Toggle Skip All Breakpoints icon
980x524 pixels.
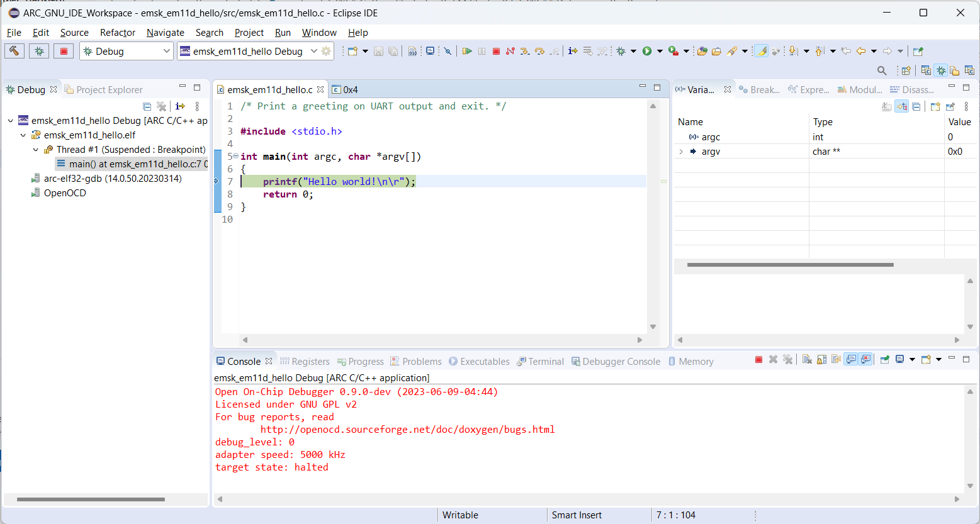[x=448, y=51]
